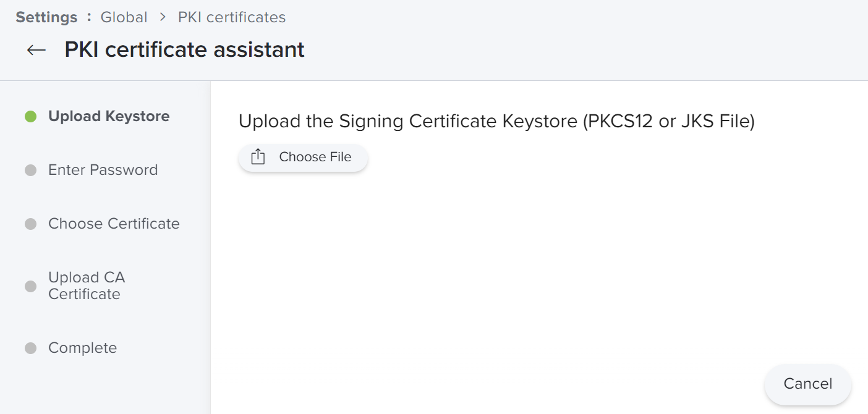Click the Upload the Signing Certificate Keystore heading

coord(496,121)
